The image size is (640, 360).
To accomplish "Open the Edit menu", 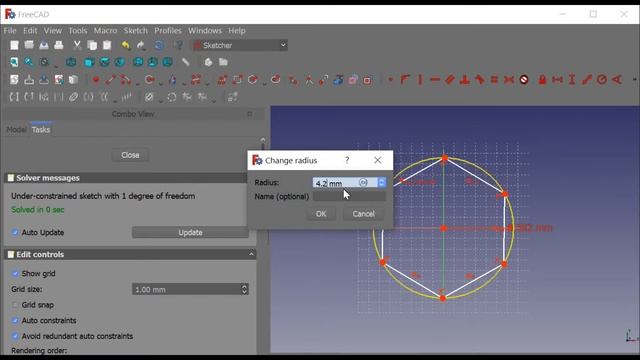I will pyautogui.click(x=30, y=31).
